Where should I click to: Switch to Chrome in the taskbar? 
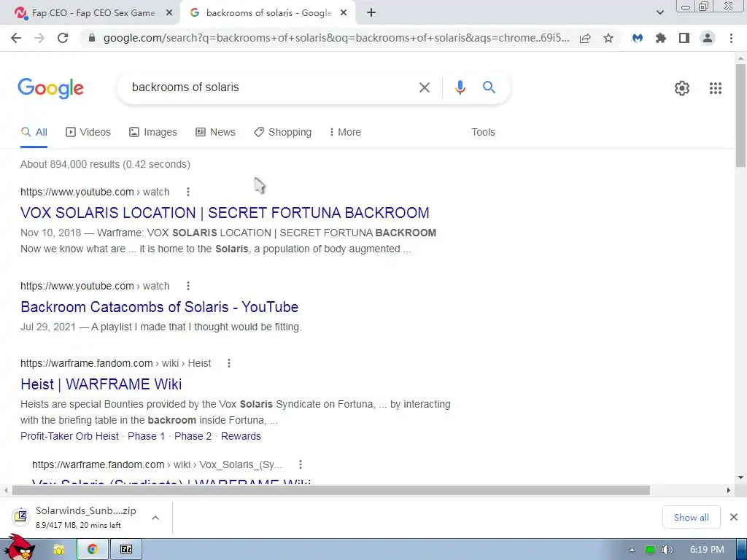click(x=93, y=550)
